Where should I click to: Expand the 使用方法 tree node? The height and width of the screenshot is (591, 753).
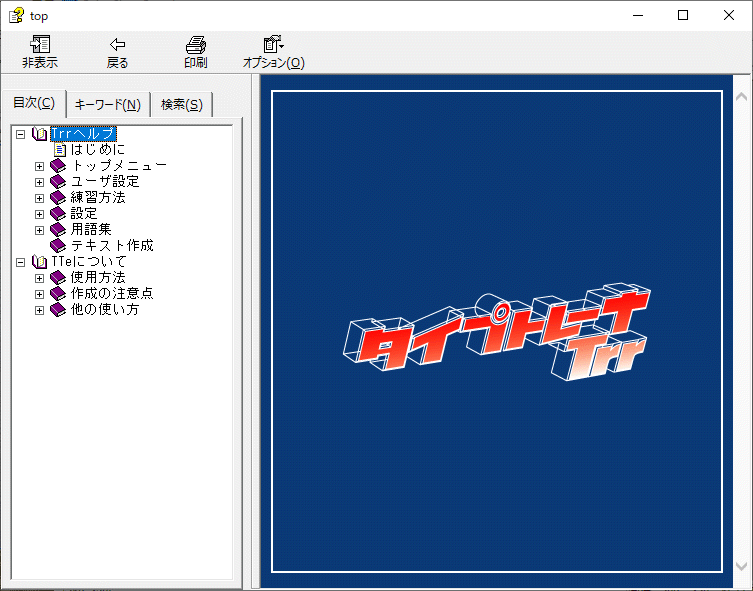click(x=40, y=278)
